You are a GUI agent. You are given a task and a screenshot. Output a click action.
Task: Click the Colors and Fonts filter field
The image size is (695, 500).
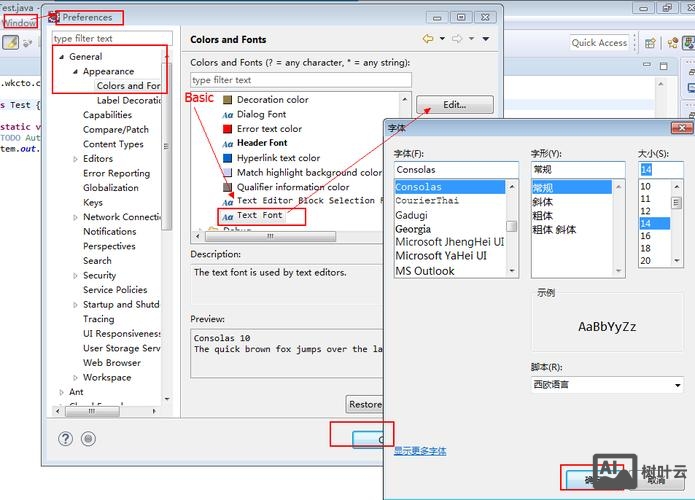pos(300,80)
